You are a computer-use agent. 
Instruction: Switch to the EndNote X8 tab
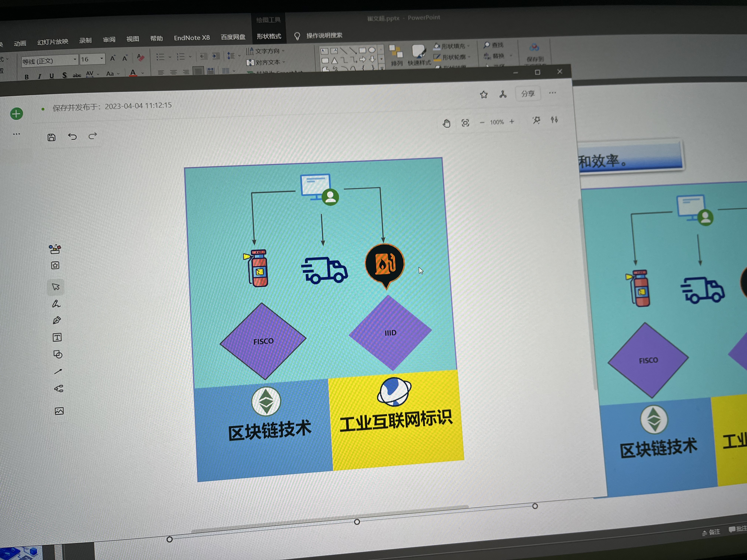192,38
